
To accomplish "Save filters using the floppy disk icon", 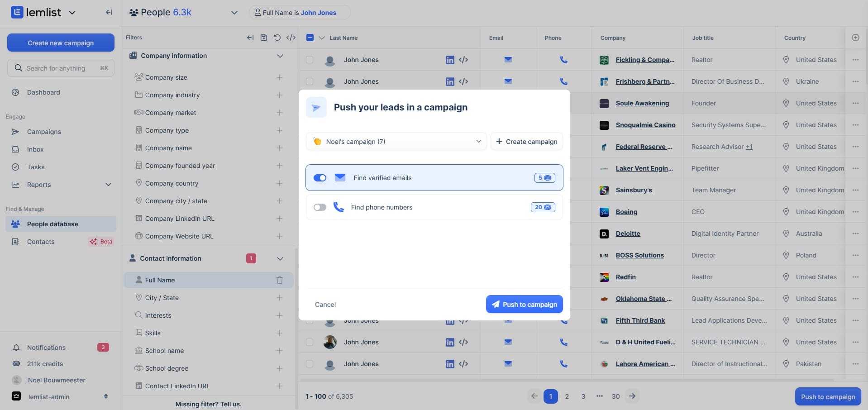I will pos(264,38).
